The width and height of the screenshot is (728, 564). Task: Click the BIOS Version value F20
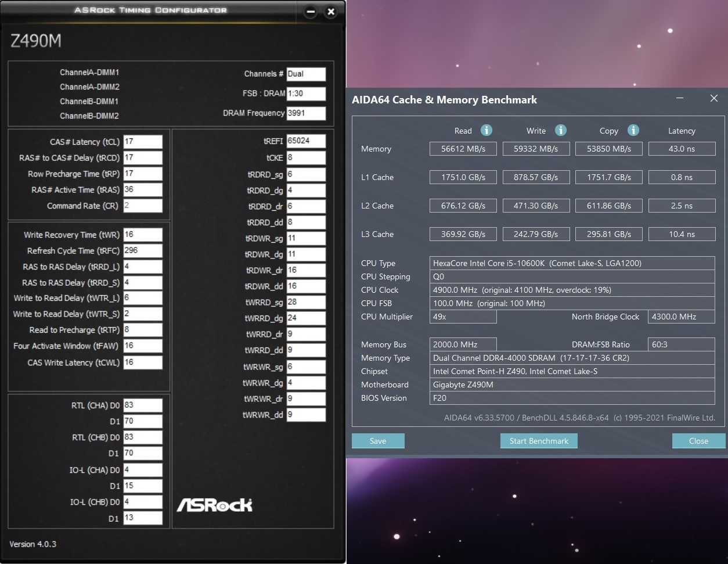572,398
